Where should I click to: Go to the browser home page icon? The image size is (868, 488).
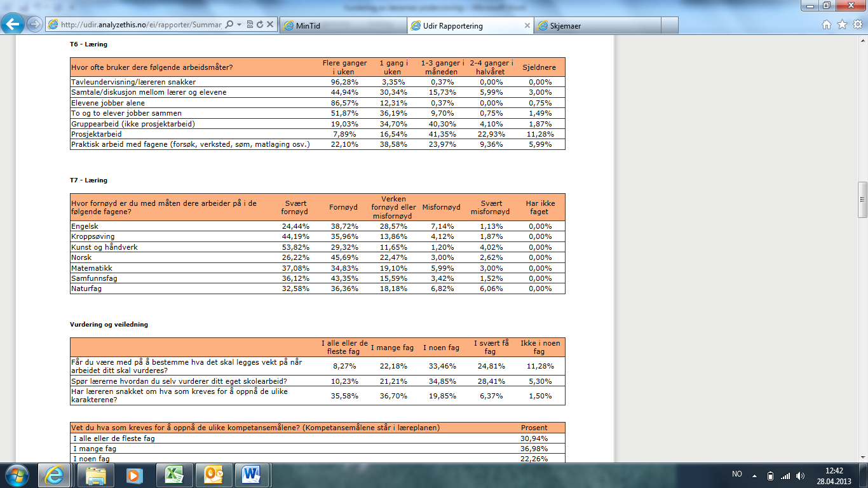[827, 25]
